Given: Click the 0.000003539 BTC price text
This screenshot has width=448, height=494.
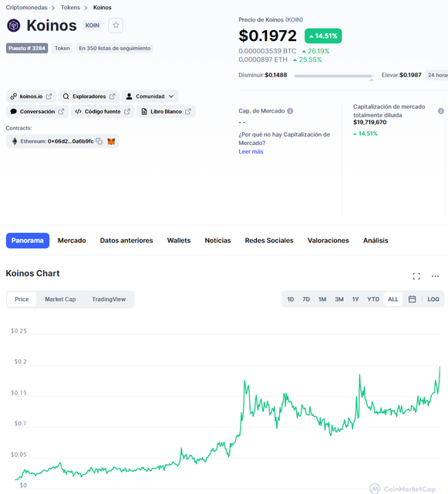Looking at the screenshot, I should tap(268, 51).
